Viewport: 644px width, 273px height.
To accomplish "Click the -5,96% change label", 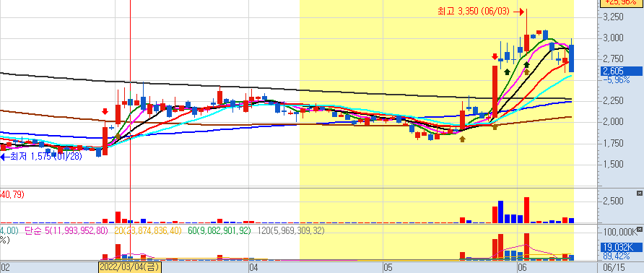I will tap(616, 80).
